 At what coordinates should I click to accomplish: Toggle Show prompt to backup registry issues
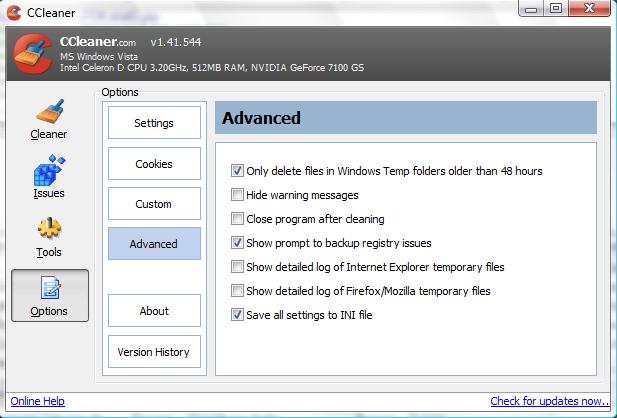237,243
